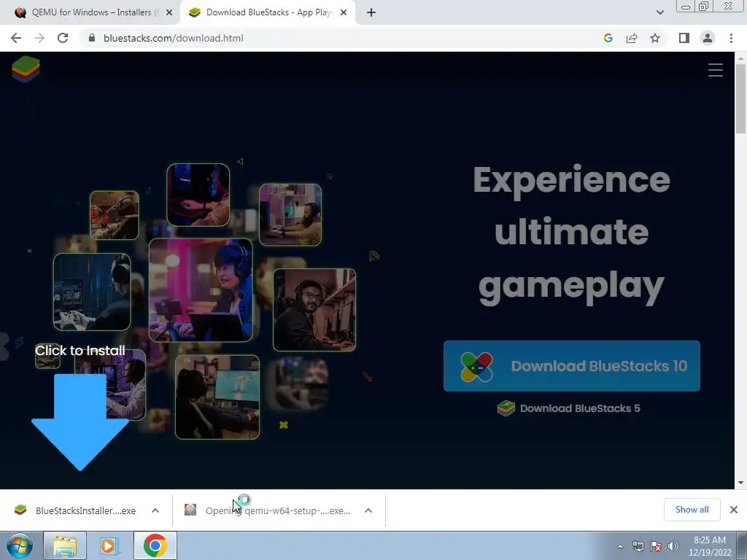Open Windows Explorer from taskbar
This screenshot has width=747, height=560.
[65, 545]
